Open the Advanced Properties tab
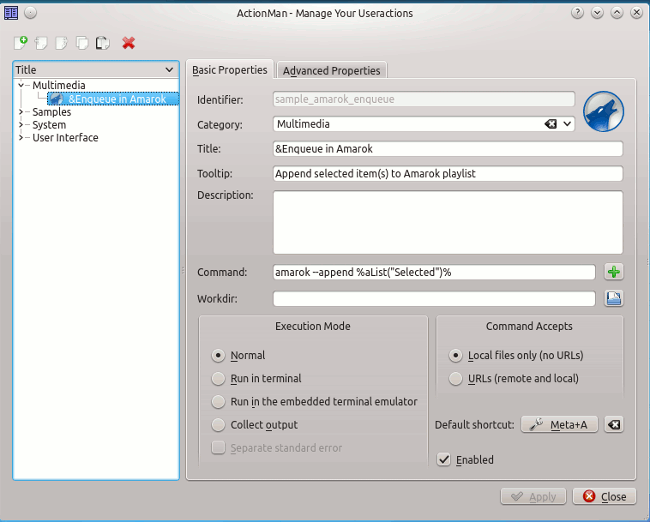Viewport: 650px width, 522px height. click(x=332, y=71)
